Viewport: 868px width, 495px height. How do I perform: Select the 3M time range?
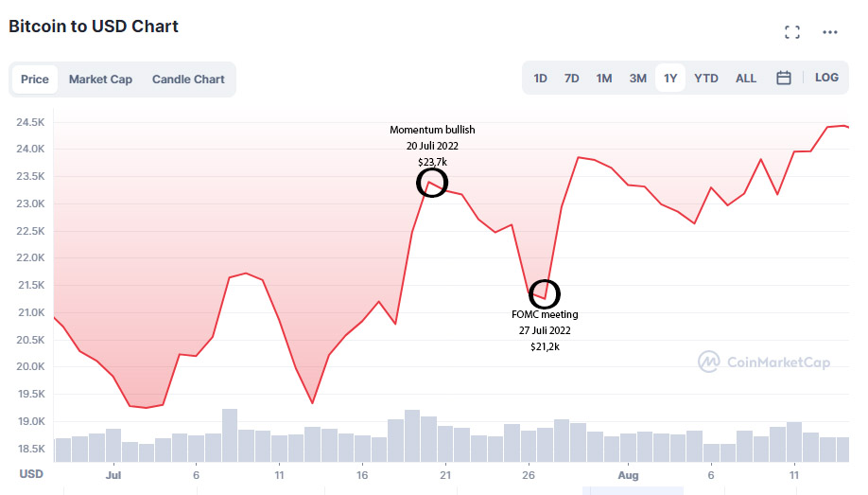tap(638, 79)
